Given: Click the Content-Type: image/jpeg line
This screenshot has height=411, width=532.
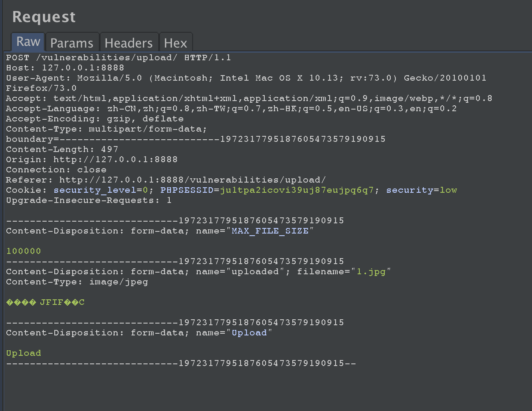Looking at the screenshot, I should (77, 282).
